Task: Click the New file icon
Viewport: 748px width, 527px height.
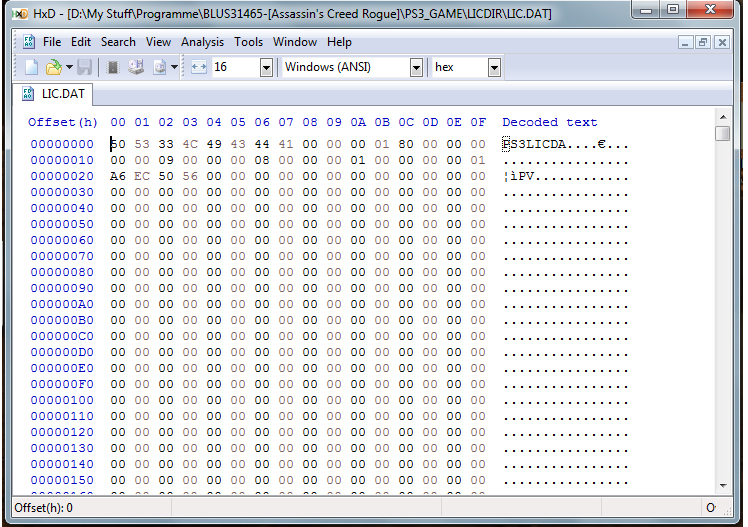Action: [x=31, y=67]
